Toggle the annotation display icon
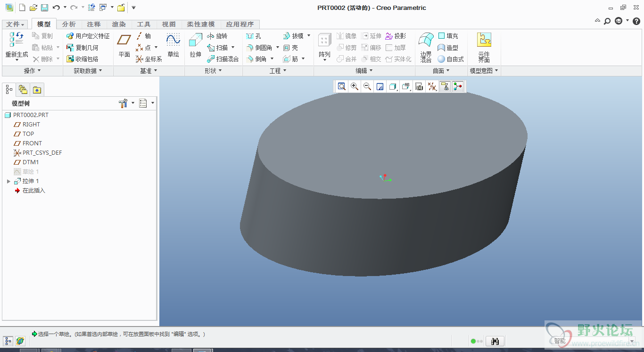This screenshot has height=352, width=644. click(x=445, y=86)
